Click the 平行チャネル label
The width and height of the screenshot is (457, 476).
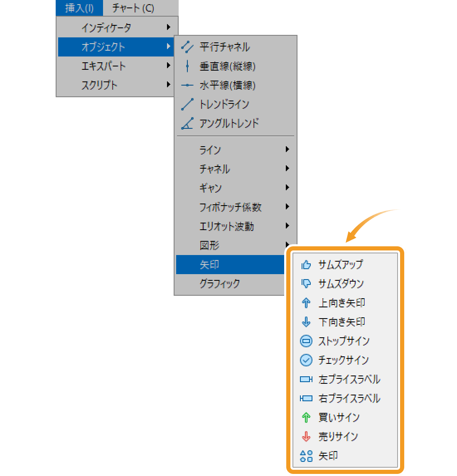point(225,47)
